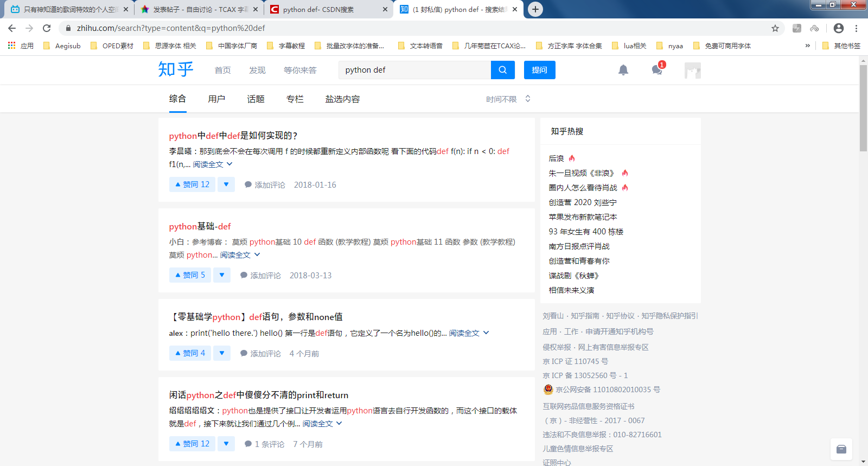
Task: Open the 其他书签 bookmark folder
Action: click(x=841, y=46)
